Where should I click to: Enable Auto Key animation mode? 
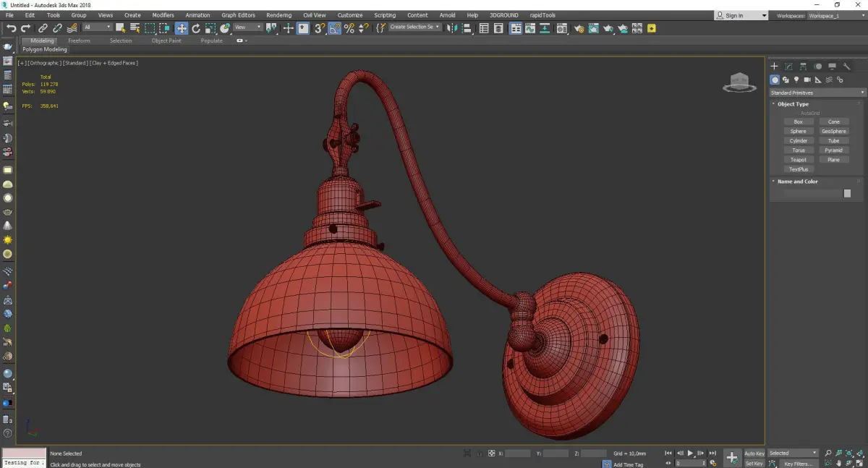tap(754, 454)
